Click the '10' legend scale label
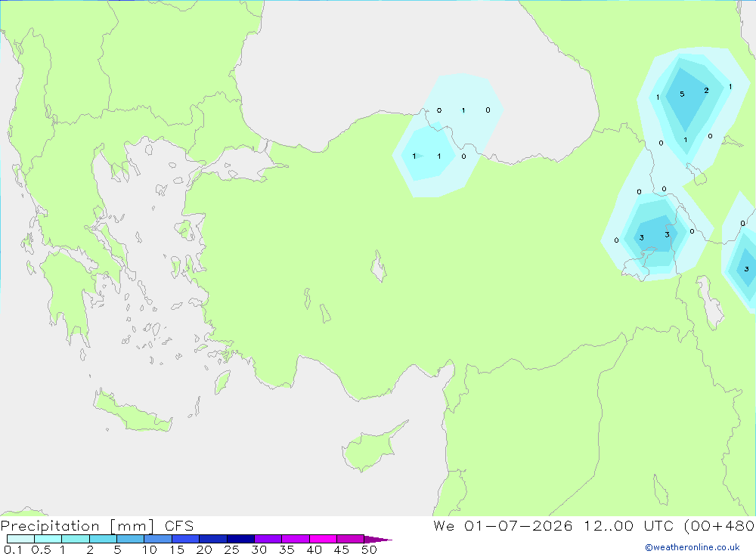The width and height of the screenshot is (756, 554). (150, 549)
